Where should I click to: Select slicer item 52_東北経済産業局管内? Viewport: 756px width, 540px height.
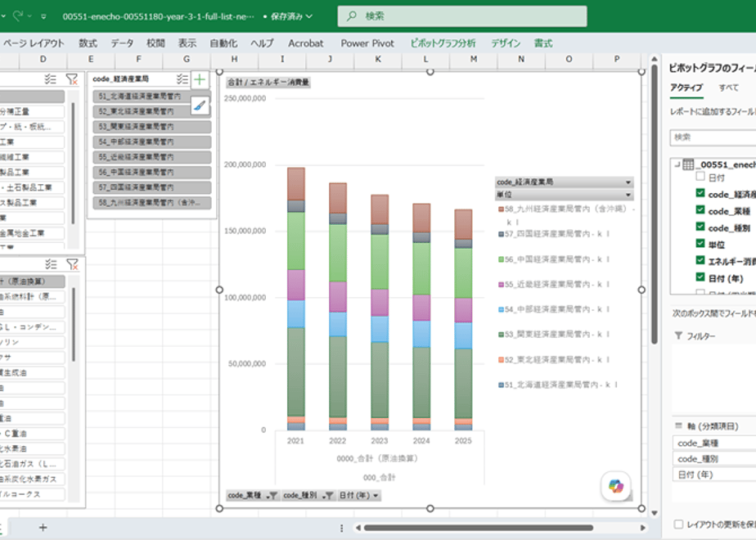[152, 111]
